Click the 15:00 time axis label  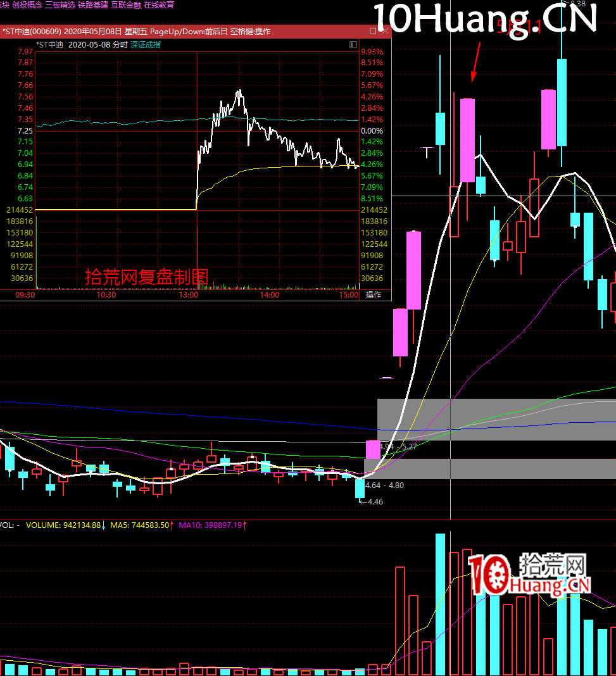tap(349, 295)
